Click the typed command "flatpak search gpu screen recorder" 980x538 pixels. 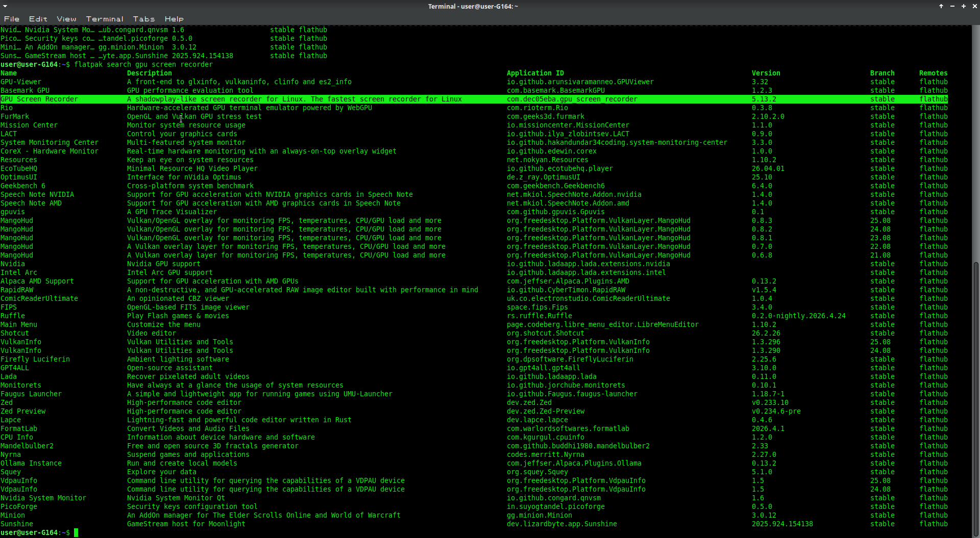click(x=143, y=65)
